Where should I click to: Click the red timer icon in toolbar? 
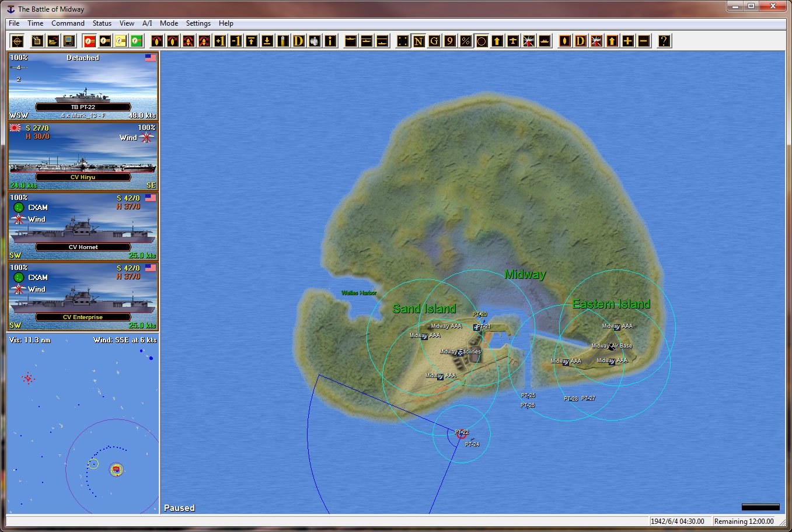click(89, 41)
